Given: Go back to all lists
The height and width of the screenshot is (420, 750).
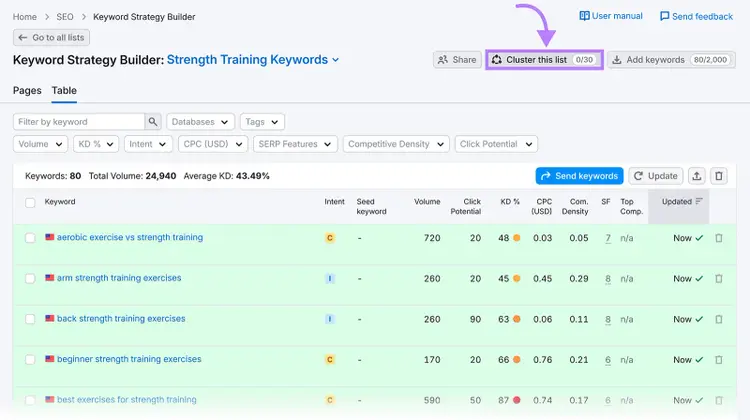Looking at the screenshot, I should click(51, 37).
